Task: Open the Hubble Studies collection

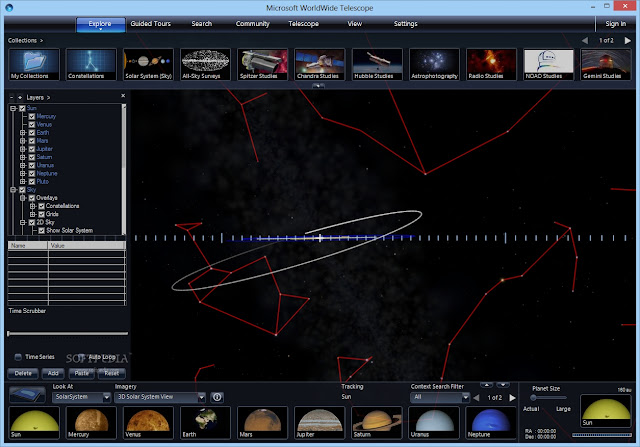Action: [x=377, y=64]
